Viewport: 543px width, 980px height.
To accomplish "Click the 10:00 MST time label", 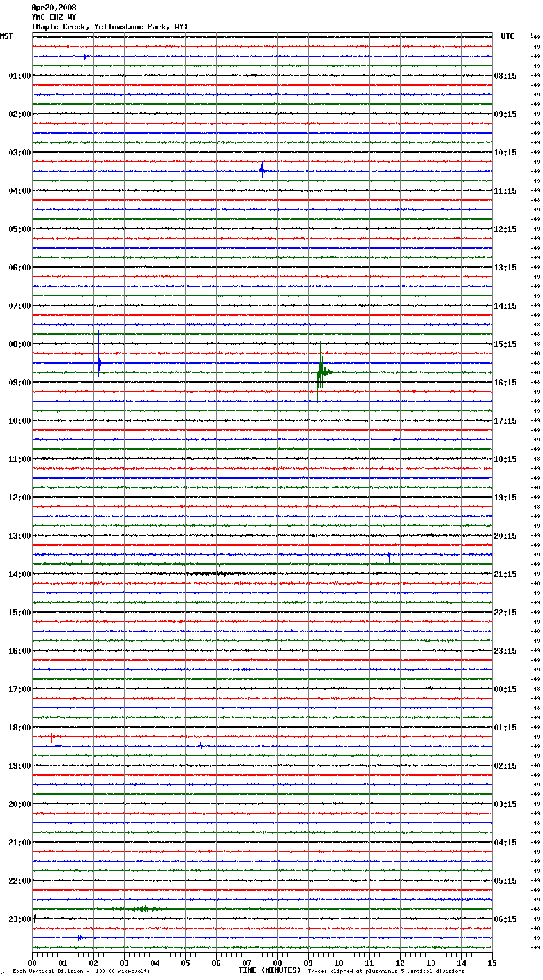I will pos(20,421).
